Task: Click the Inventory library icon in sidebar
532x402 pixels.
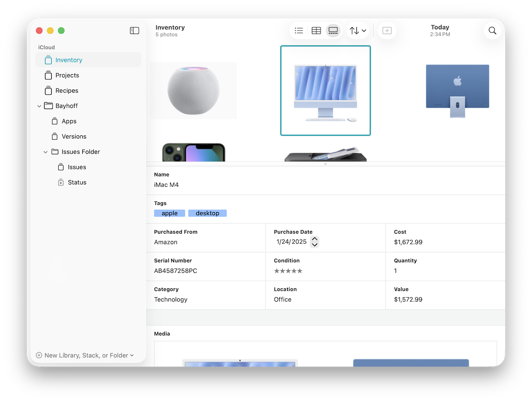Action: [x=48, y=60]
